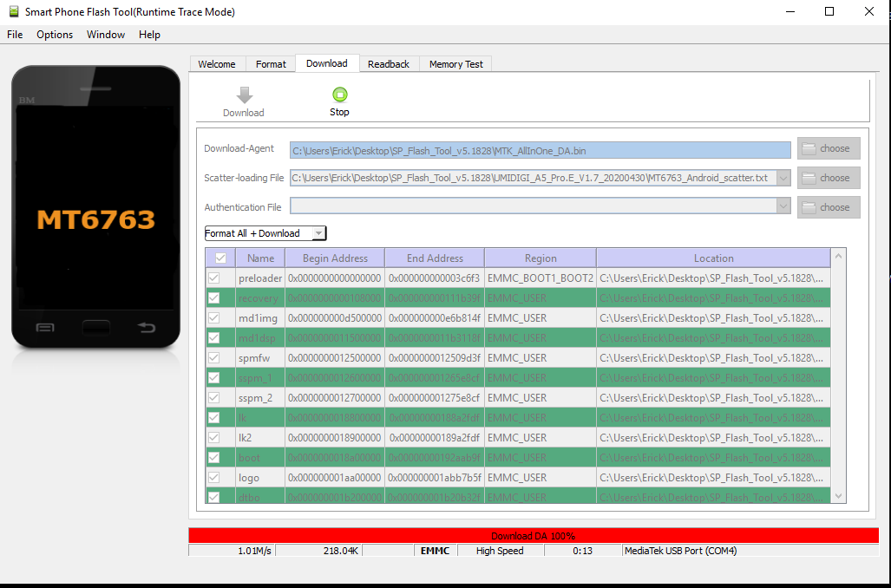Viewport: 891px width, 588px height.
Task: Toggle the md1img row checkbox
Action: tap(213, 317)
